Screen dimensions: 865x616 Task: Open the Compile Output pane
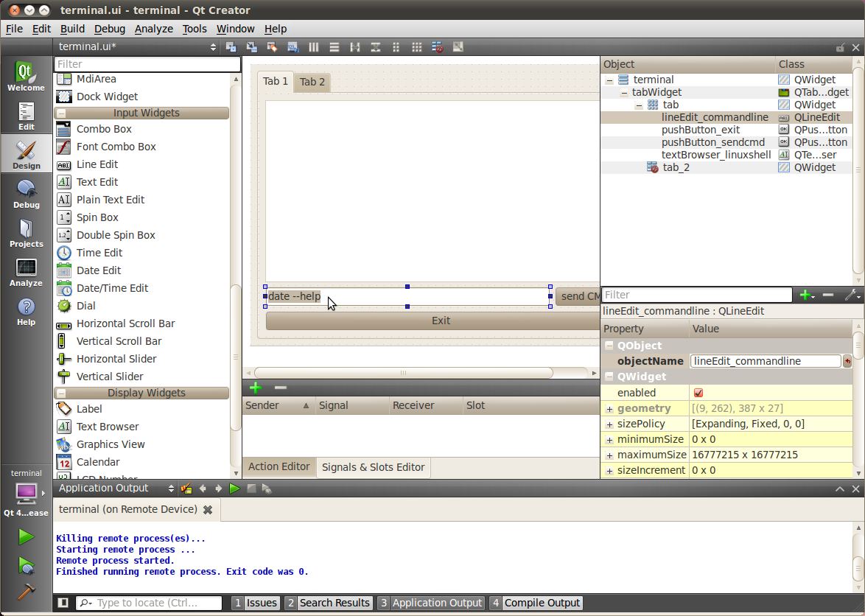pos(536,603)
